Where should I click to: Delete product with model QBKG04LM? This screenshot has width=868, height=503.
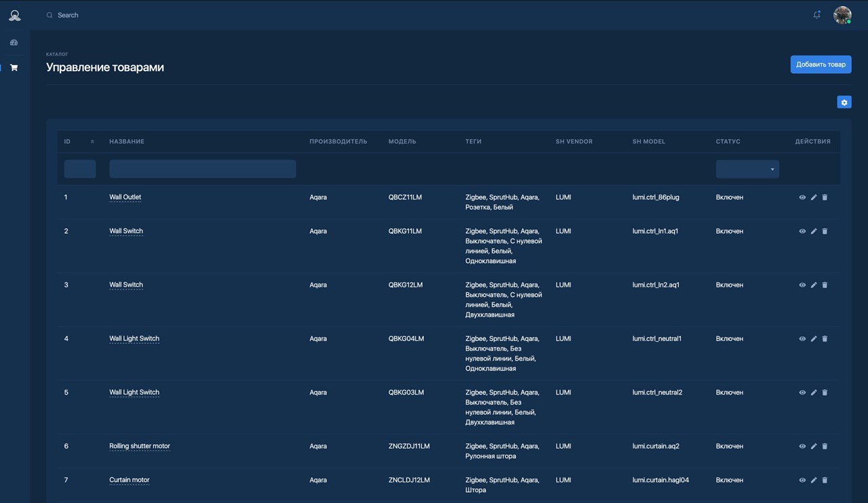pos(825,338)
